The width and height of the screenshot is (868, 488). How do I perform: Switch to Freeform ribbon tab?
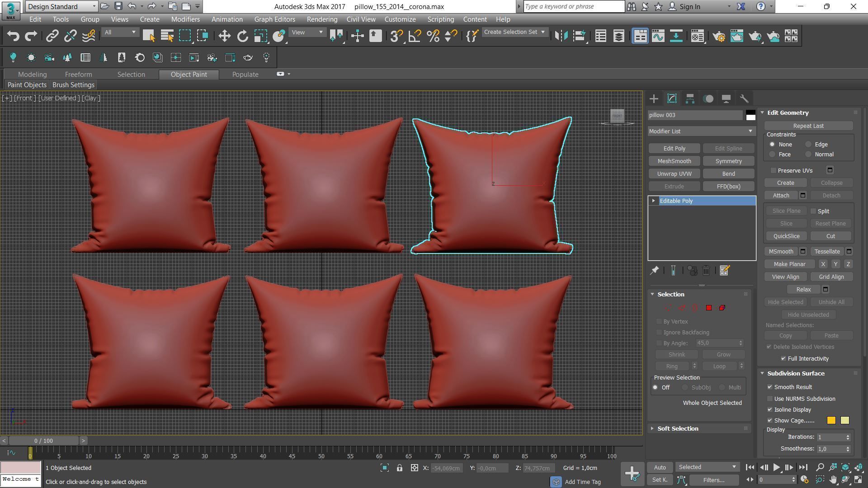click(x=78, y=75)
